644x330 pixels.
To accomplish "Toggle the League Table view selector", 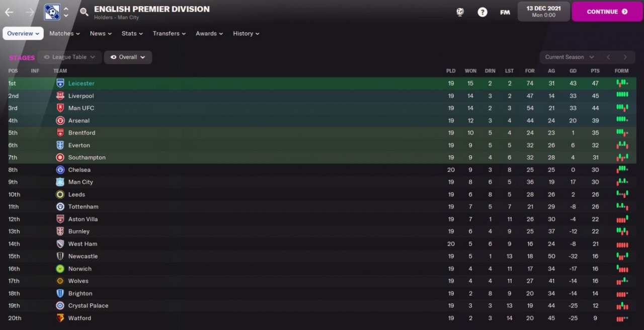I will click(69, 57).
